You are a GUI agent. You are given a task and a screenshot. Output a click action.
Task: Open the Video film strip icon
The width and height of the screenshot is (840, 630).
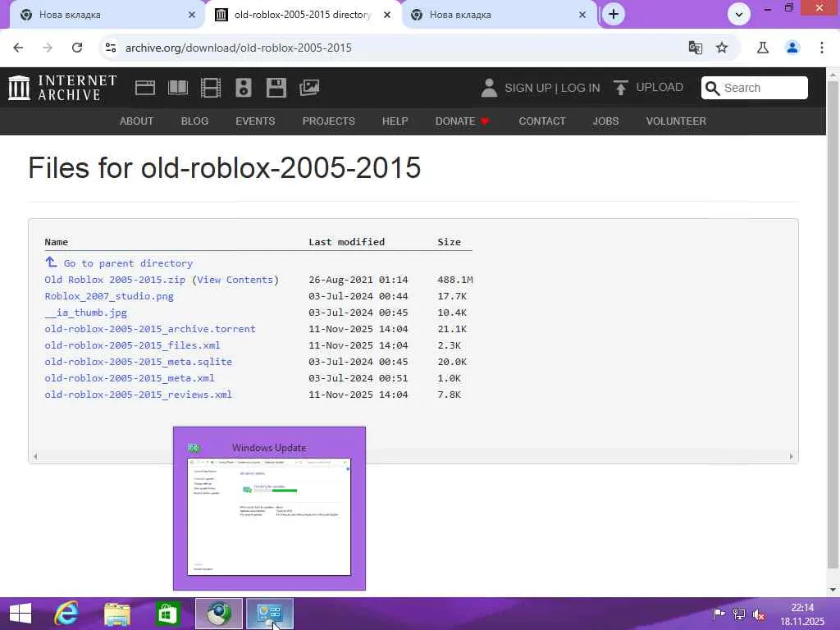pyautogui.click(x=211, y=88)
